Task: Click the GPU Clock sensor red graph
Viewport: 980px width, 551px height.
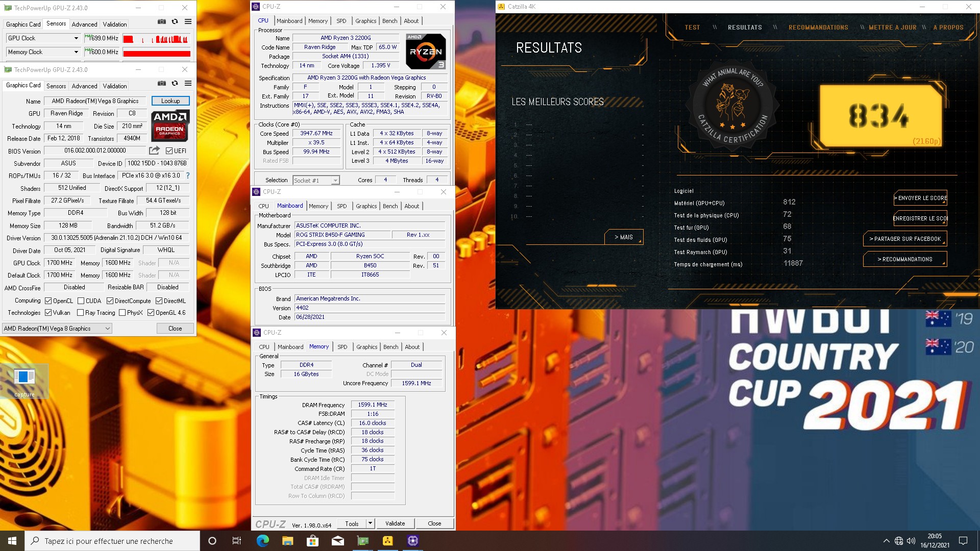Action: 157,38
